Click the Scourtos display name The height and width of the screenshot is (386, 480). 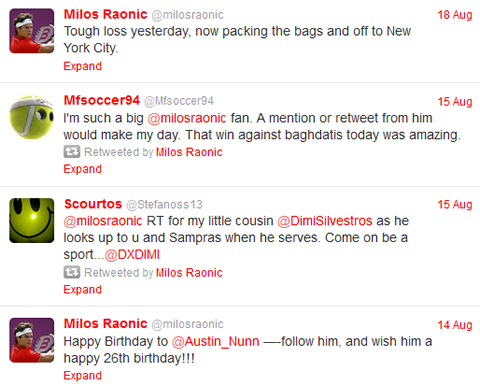[x=93, y=204]
